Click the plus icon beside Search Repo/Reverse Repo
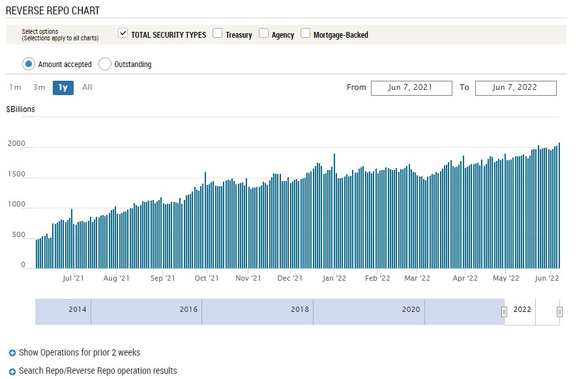588x379 pixels. pos(12,371)
